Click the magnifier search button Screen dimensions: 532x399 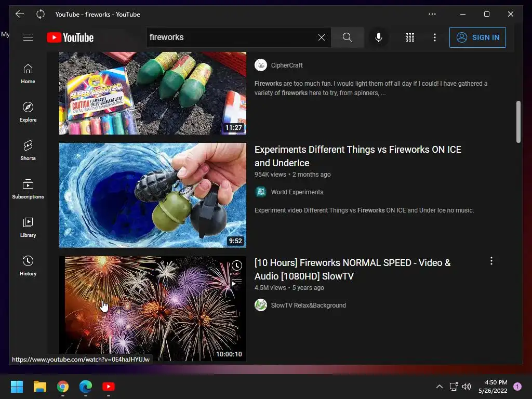point(348,37)
